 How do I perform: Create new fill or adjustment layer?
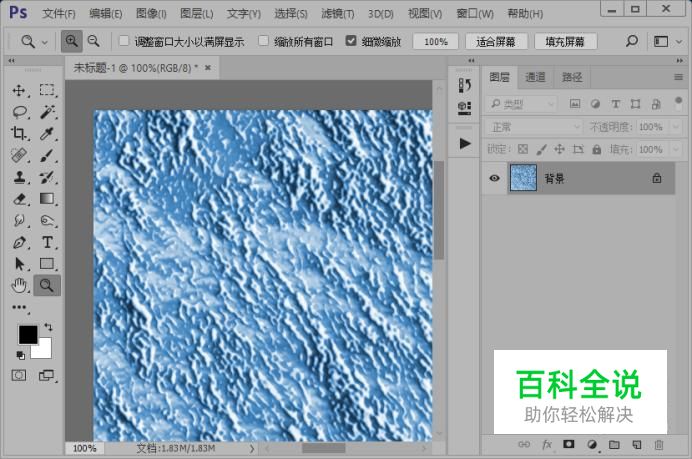point(592,444)
